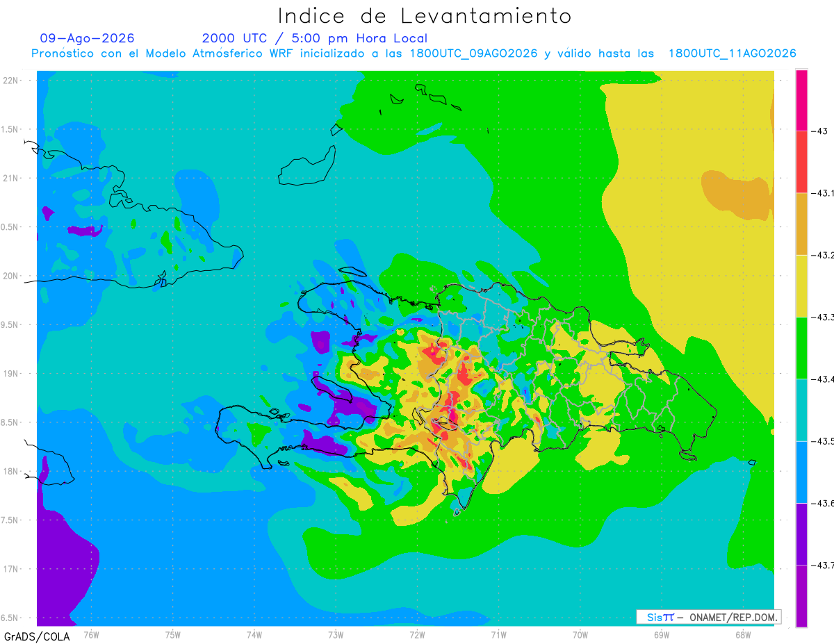The width and height of the screenshot is (834, 644).
Task: Choose the yellow legend color band
Action: [801, 286]
